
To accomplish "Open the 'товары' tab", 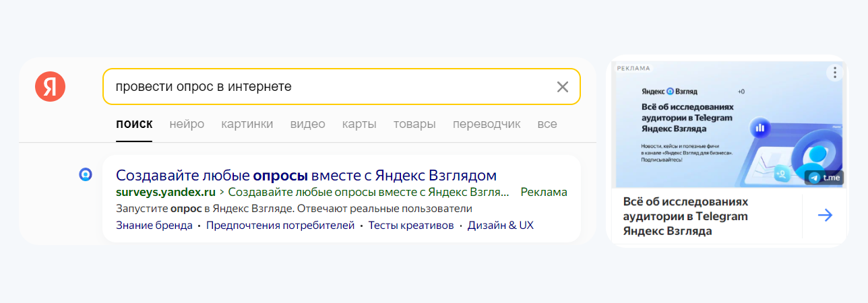I will [x=414, y=124].
